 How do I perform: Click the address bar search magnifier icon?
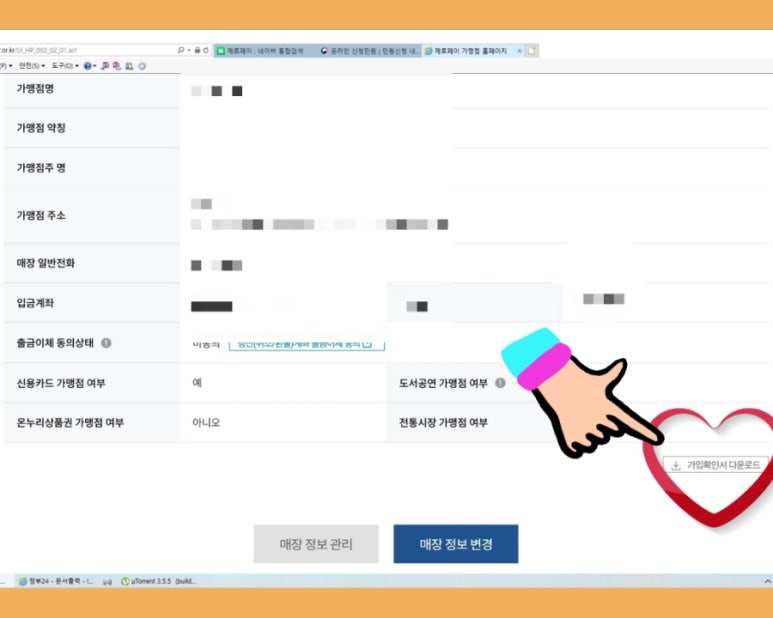coord(181,50)
